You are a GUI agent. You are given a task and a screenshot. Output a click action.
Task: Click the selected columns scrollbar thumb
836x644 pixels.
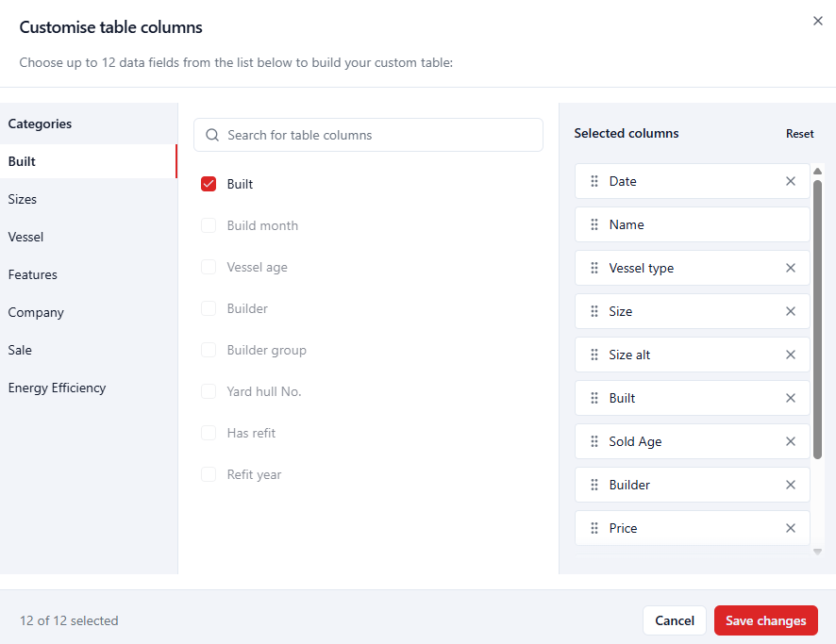(817, 320)
